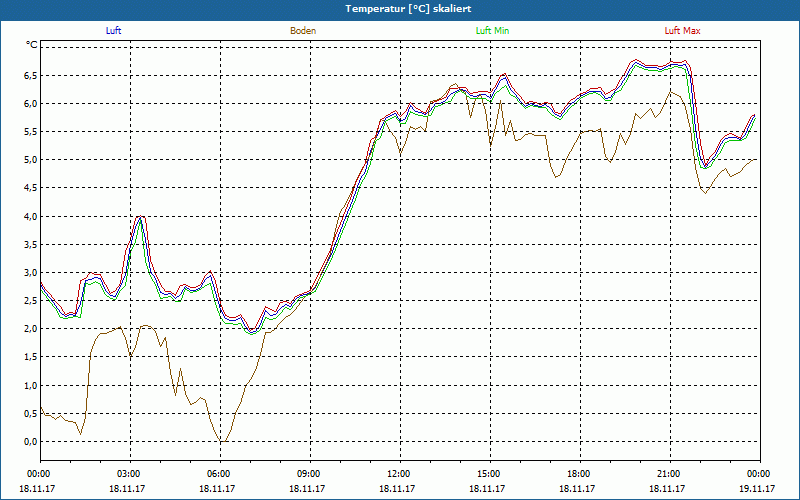Viewport: 800px width, 500px height.
Task: Click the 6,5 y-axis value
Action: click(x=31, y=76)
